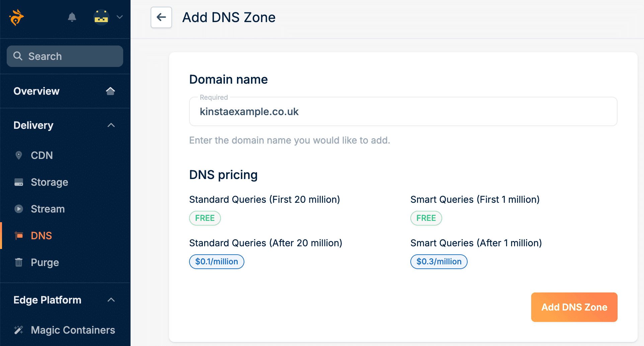The width and height of the screenshot is (644, 346).
Task: Open the notifications bell
Action: [72, 17]
